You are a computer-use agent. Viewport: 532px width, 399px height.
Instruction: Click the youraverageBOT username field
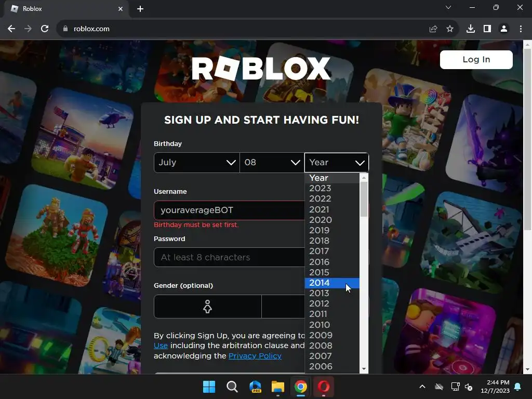229,210
